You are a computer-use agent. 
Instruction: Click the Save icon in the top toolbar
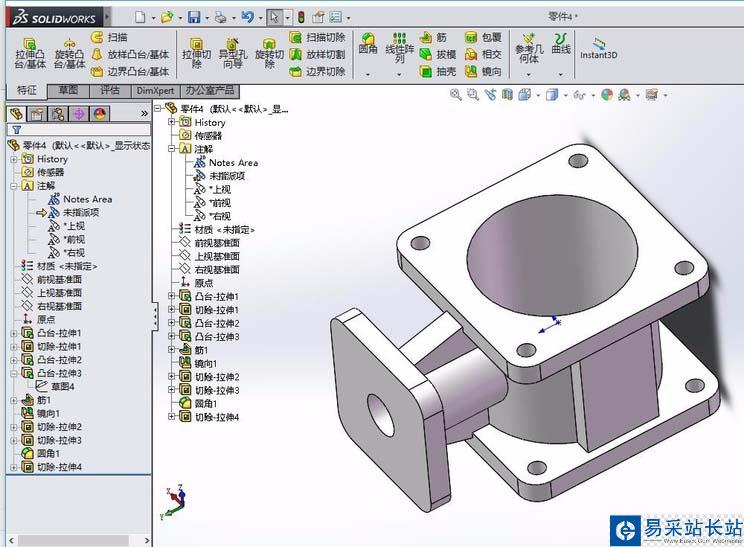pos(194,18)
